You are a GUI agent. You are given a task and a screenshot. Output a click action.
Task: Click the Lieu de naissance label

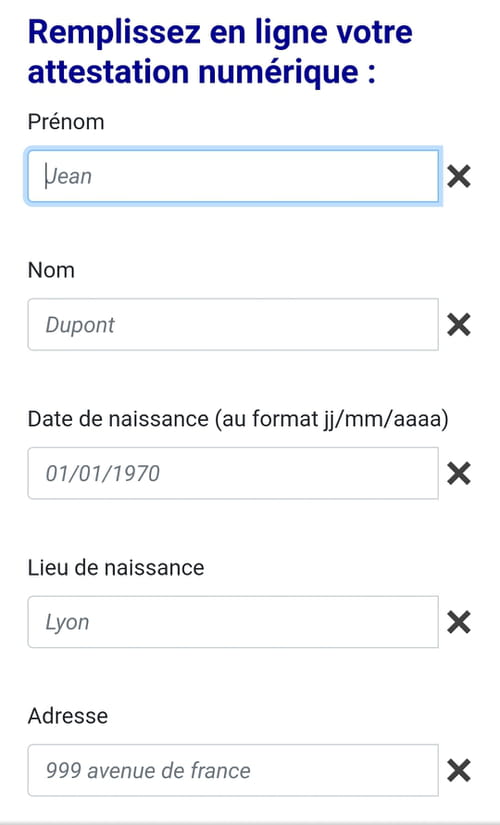(x=116, y=568)
